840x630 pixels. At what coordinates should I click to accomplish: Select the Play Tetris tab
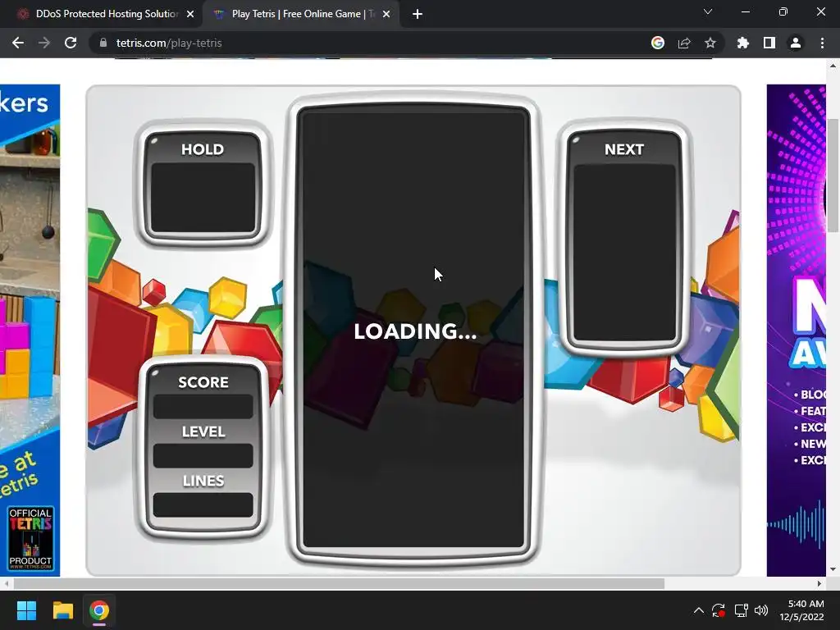coord(300,14)
